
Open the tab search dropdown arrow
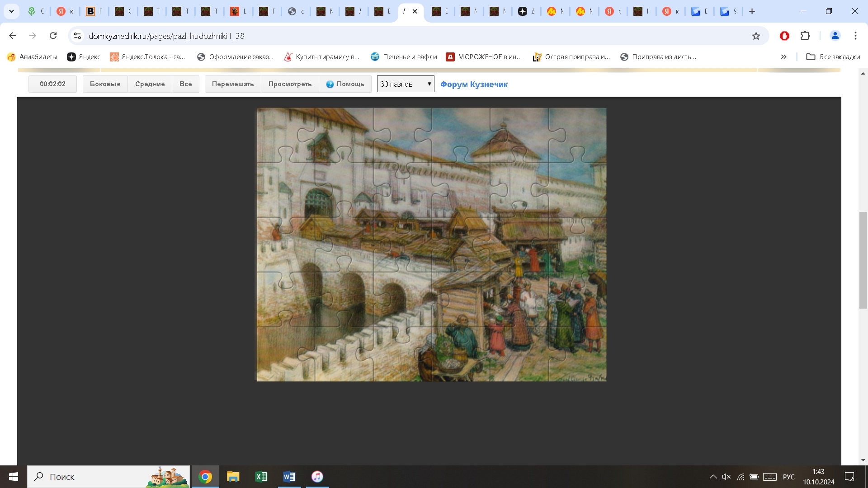(11, 11)
